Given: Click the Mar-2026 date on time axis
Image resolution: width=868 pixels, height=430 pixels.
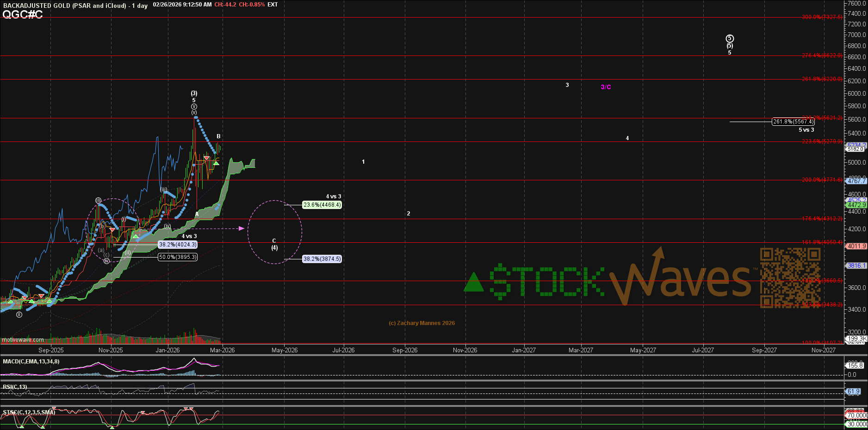Looking at the screenshot, I should [x=222, y=350].
